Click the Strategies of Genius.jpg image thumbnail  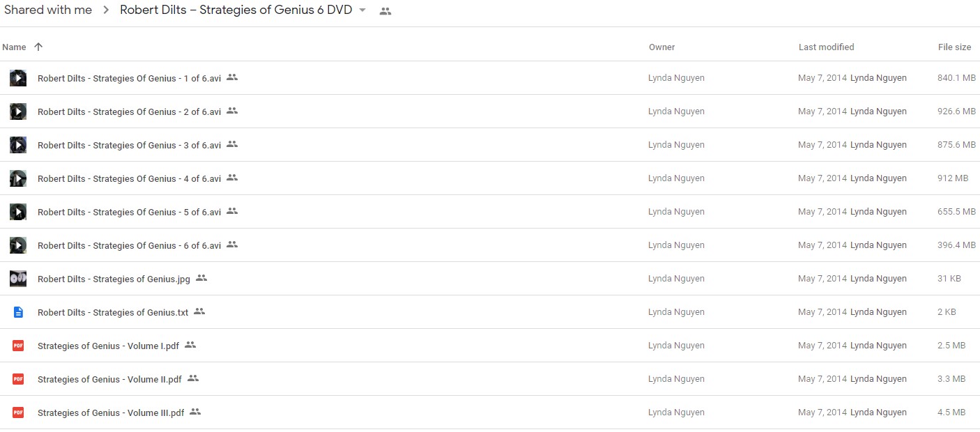(18, 279)
